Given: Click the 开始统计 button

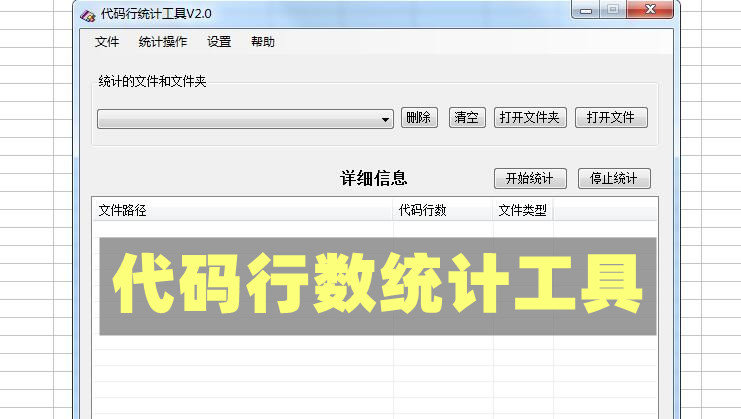Looking at the screenshot, I should pyautogui.click(x=530, y=179).
